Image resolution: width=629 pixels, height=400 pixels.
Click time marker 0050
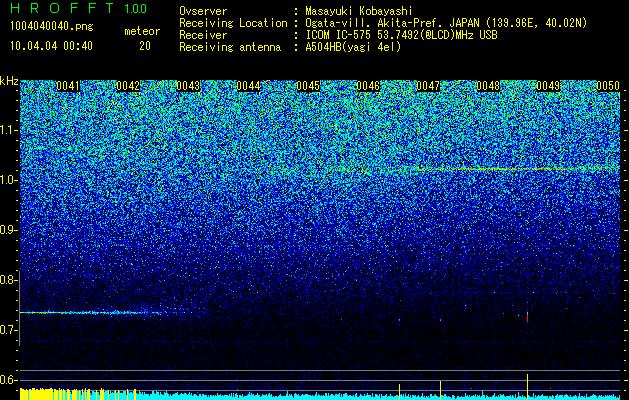(608, 86)
